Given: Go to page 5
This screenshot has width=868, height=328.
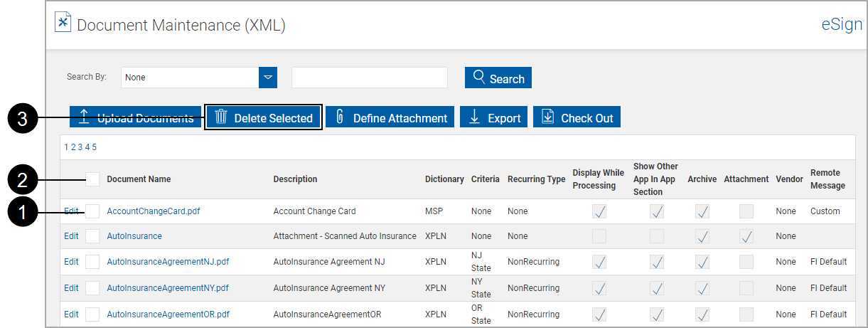Looking at the screenshot, I should coord(94,147).
